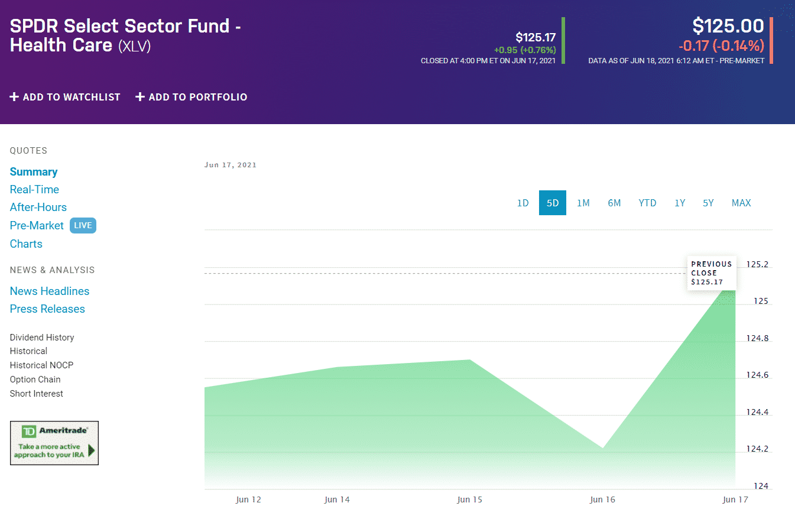Image resolution: width=795 pixels, height=532 pixels.
Task: Click the plus icon beside Add to Watchlist
Action: [14, 96]
